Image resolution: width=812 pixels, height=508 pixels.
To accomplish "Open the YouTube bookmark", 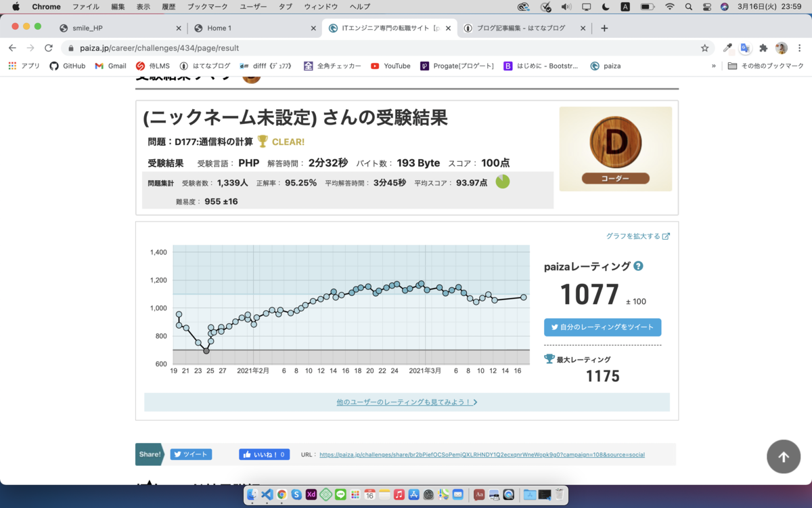I will [390, 66].
